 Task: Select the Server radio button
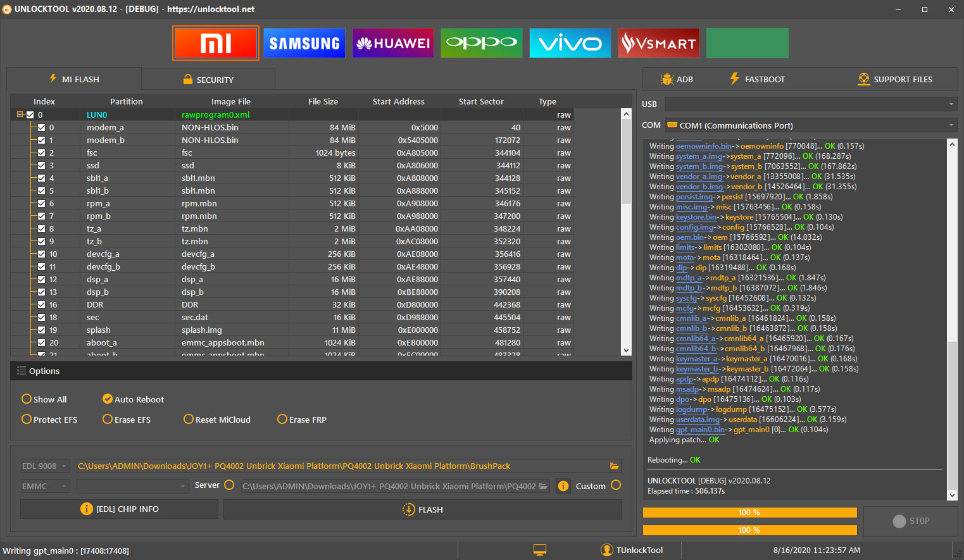229,485
